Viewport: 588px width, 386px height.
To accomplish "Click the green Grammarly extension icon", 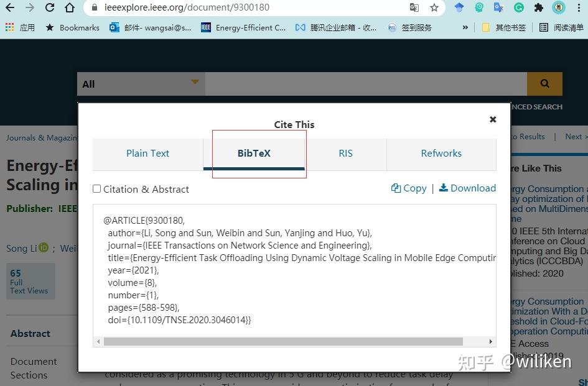I will (519, 7).
